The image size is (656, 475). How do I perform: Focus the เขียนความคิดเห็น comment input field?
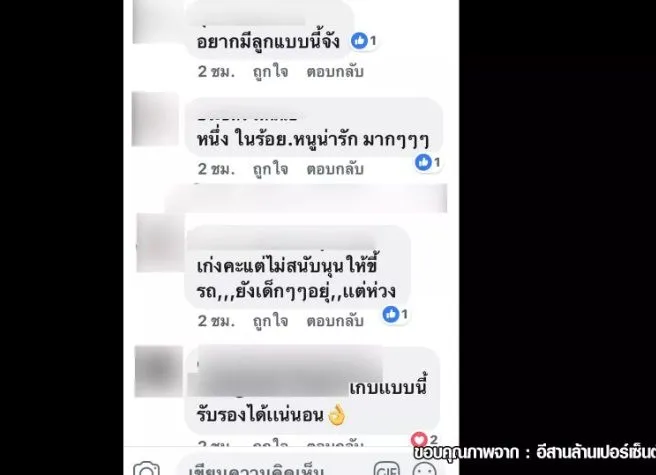pos(271,467)
